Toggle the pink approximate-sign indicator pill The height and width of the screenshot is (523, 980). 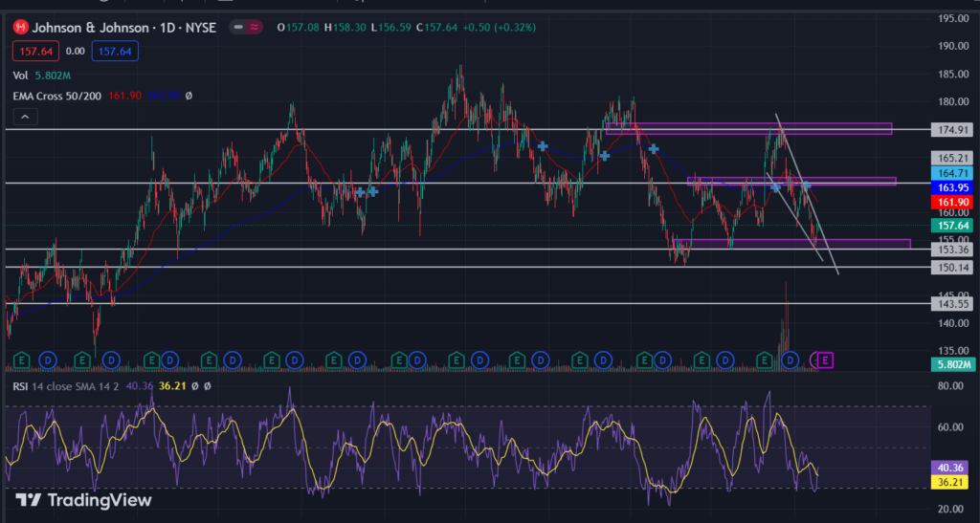[255, 28]
